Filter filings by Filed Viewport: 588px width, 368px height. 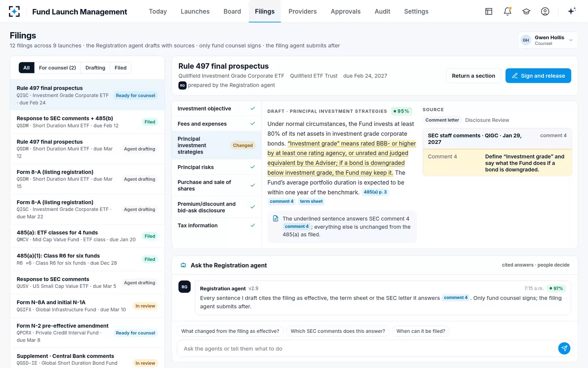click(120, 68)
